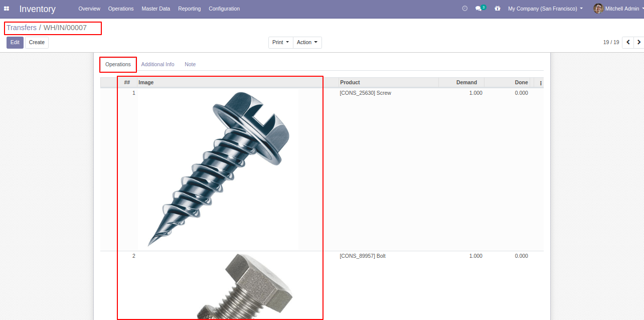The height and width of the screenshot is (320, 644).
Task: Click row number 1 cell
Action: (133, 93)
